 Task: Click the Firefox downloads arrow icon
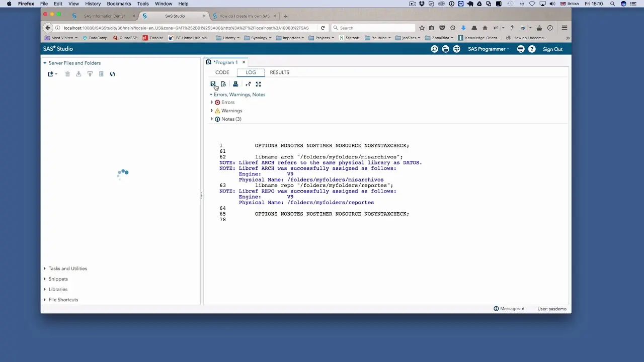pyautogui.click(x=463, y=28)
